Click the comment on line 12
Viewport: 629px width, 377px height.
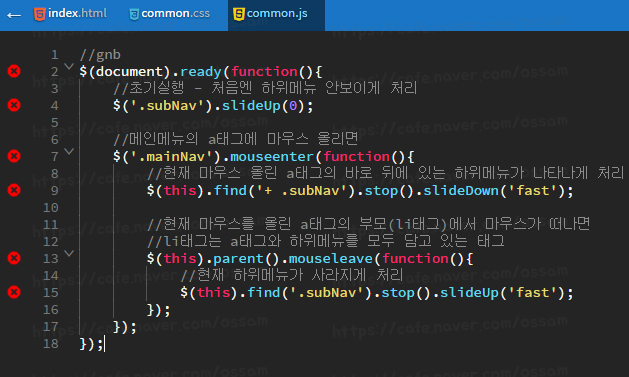325,242
